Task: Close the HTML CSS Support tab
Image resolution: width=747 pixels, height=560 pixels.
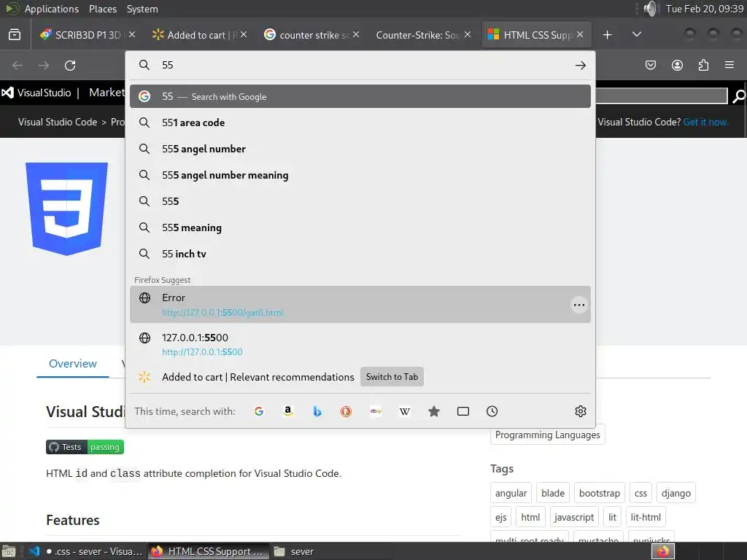Action: [580, 34]
